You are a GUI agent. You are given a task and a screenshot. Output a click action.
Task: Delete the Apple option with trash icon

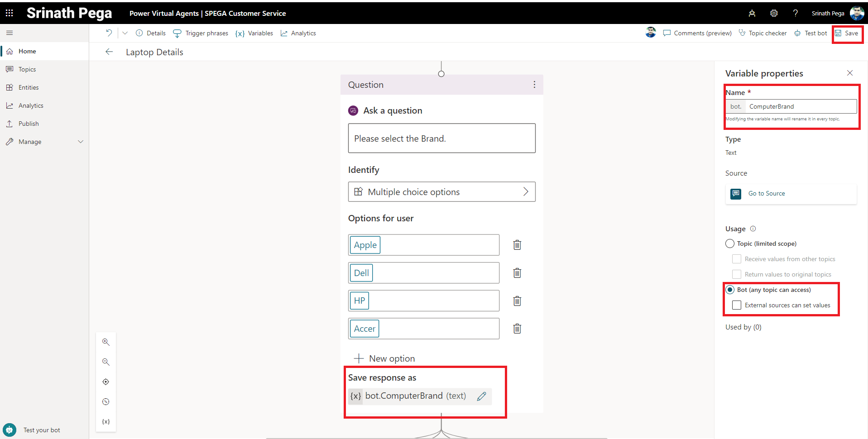tap(517, 245)
